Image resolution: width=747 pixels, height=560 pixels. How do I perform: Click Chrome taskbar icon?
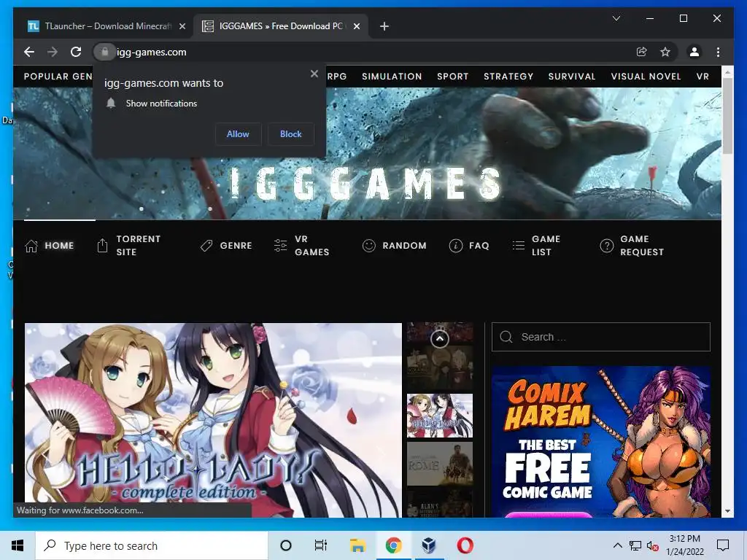coord(393,545)
